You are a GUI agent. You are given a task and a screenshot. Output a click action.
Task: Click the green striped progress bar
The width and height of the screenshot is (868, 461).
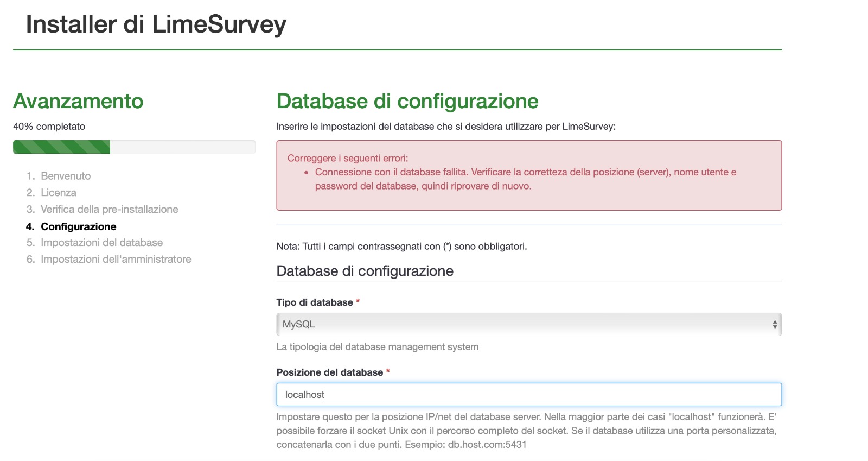tap(62, 147)
